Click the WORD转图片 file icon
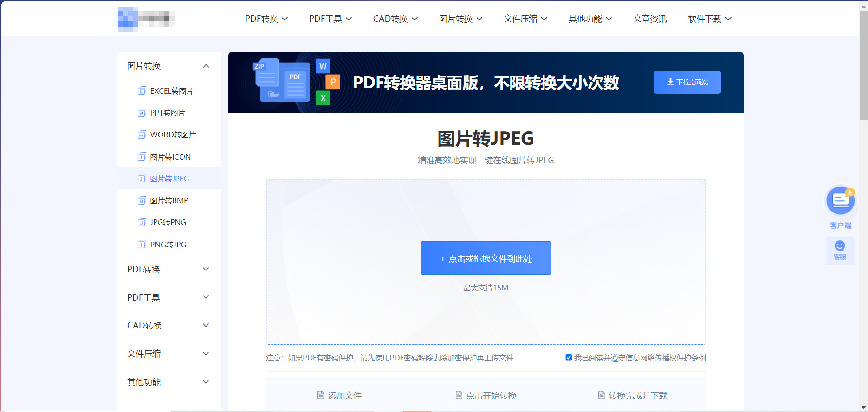The height and width of the screenshot is (412, 868). tap(142, 135)
